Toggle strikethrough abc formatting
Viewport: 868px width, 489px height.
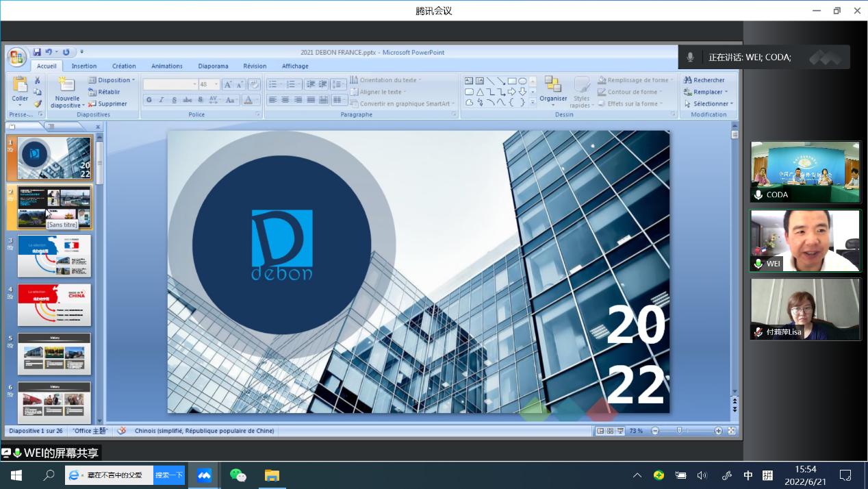188,100
